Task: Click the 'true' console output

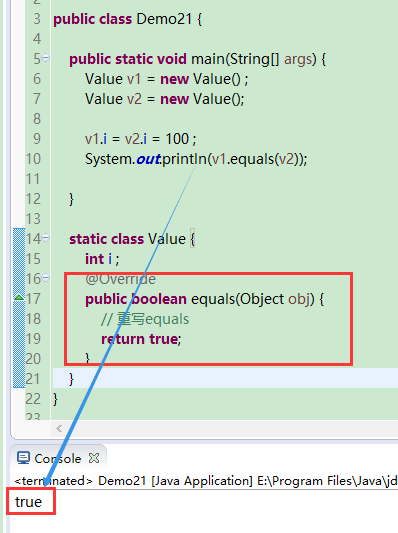Action: 29,502
